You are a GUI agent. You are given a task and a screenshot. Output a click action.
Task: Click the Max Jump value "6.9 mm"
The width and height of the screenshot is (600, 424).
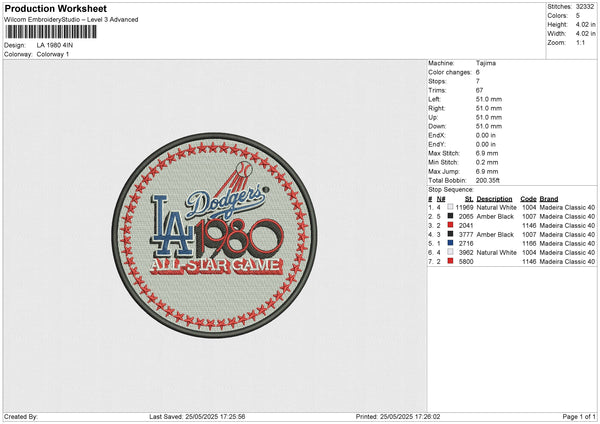pos(487,171)
